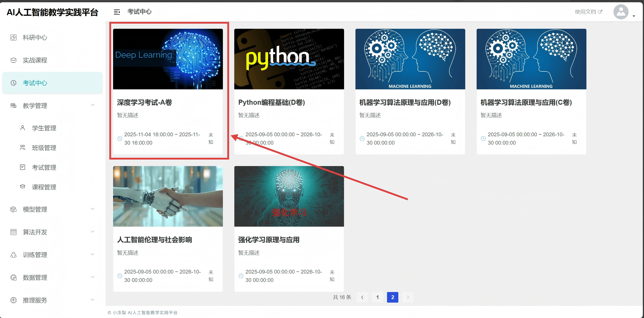The height and width of the screenshot is (318, 644).
Task: Open the user avatar icon
Action: point(621,12)
